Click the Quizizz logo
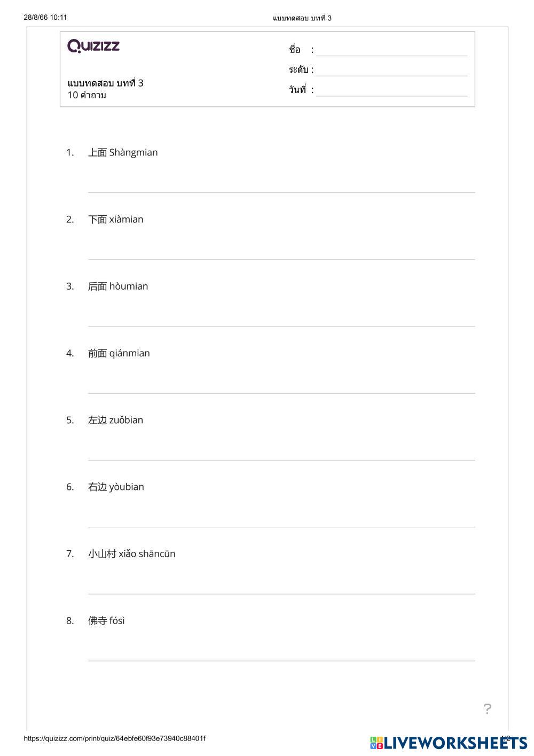Image resolution: width=534 pixels, height=756 pixels. tap(93, 46)
